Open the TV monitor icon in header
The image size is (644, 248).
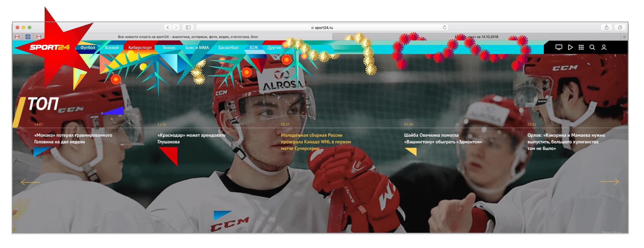click(558, 47)
